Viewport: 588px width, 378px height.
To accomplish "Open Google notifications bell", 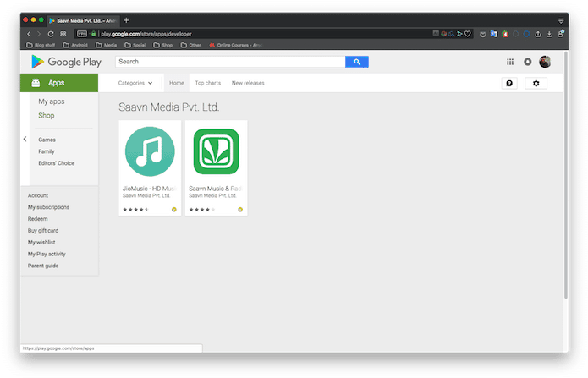I will click(x=528, y=62).
